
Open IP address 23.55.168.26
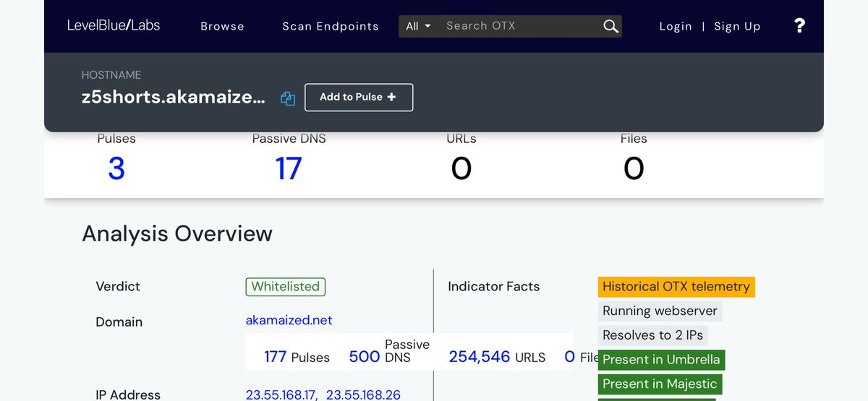tap(363, 394)
